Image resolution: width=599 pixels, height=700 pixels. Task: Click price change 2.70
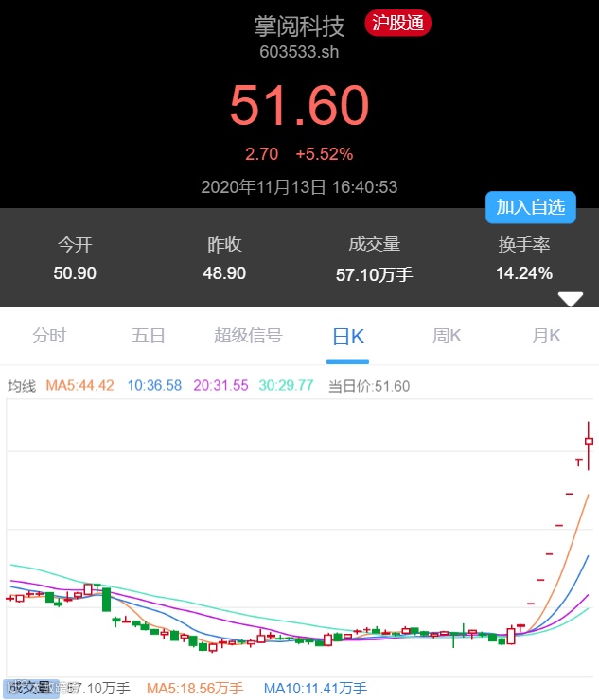(262, 154)
